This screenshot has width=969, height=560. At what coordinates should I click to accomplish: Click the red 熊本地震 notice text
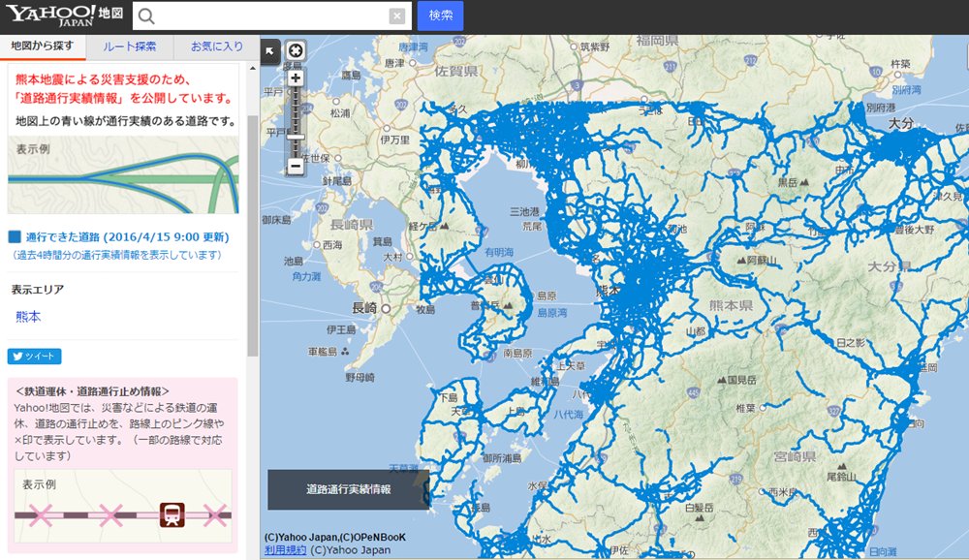[x=124, y=89]
